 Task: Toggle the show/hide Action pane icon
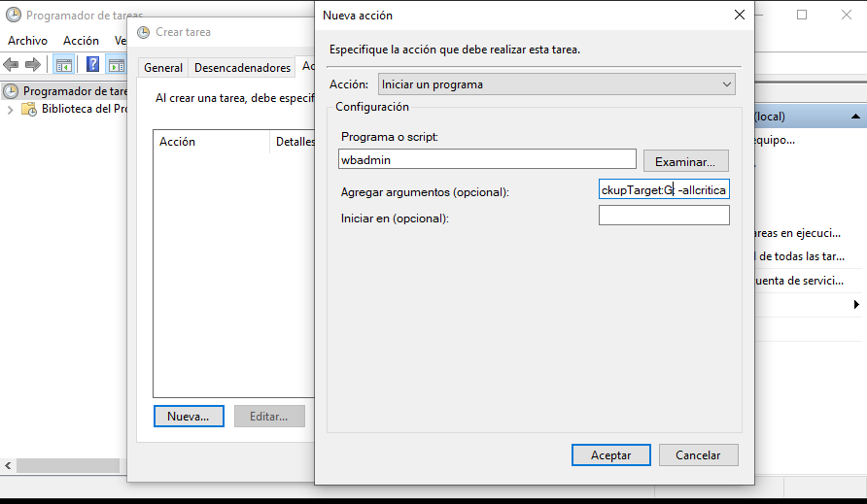tap(116, 65)
